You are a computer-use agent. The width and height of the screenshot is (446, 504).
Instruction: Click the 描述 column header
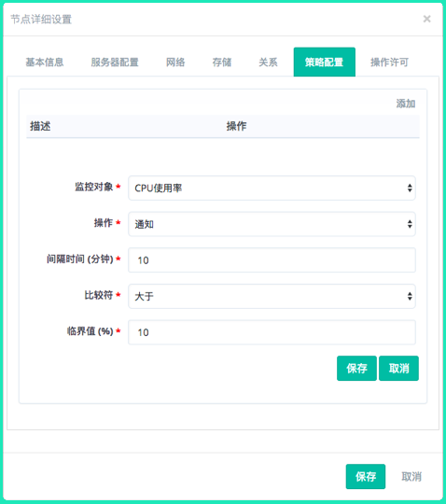(40, 126)
